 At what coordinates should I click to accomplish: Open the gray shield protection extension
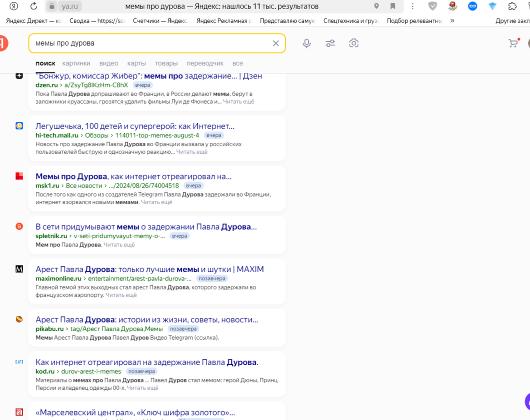pos(433,6)
